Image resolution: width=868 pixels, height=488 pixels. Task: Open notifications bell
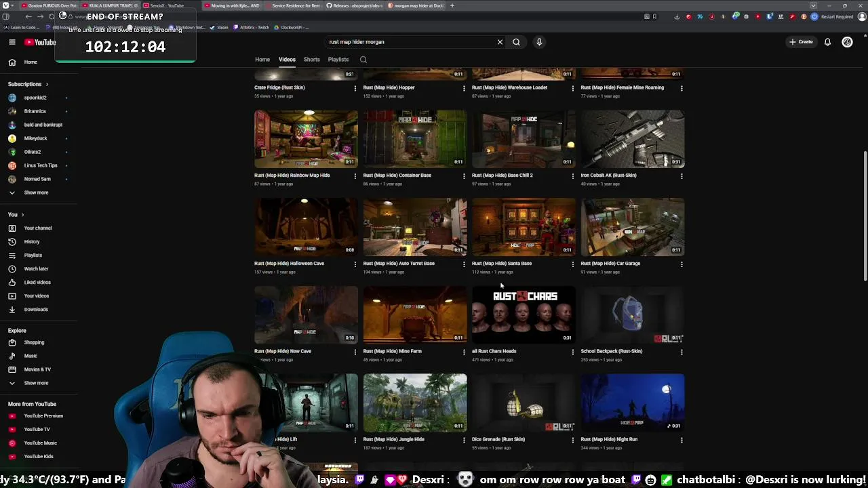[827, 42]
